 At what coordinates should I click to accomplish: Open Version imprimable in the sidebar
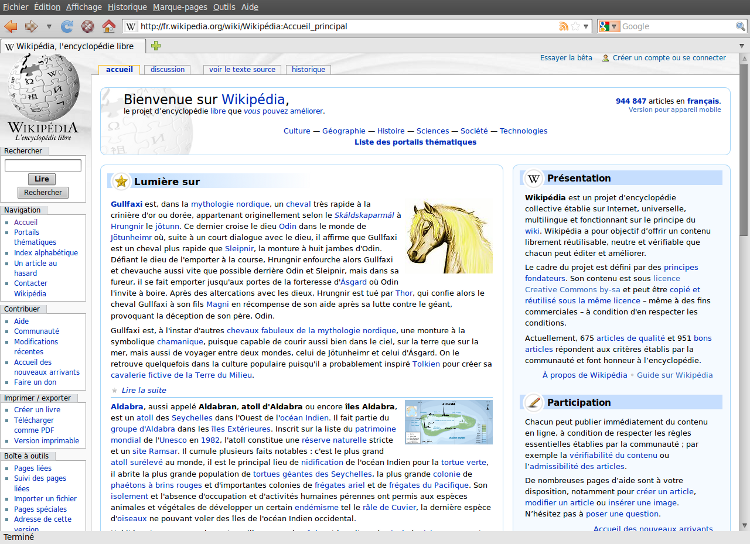coord(46,441)
